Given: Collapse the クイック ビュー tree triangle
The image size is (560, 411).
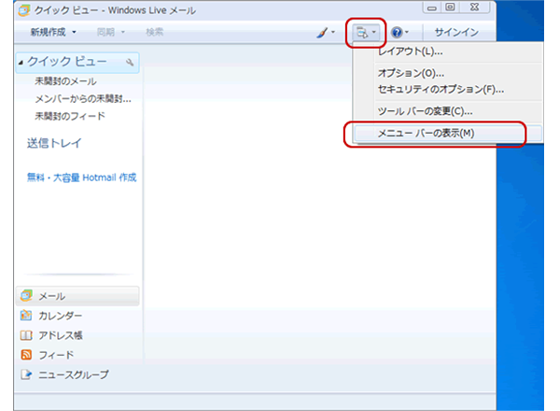Looking at the screenshot, I should click(21, 62).
